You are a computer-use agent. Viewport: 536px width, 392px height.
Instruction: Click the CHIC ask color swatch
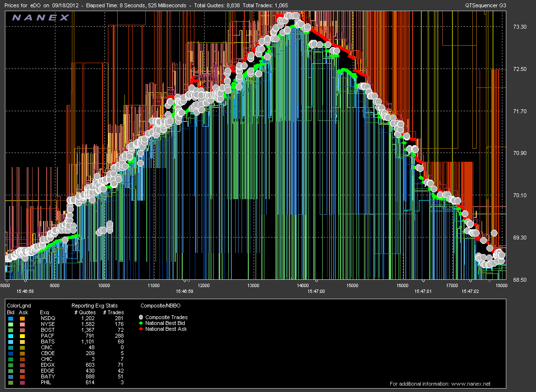pos(22,359)
